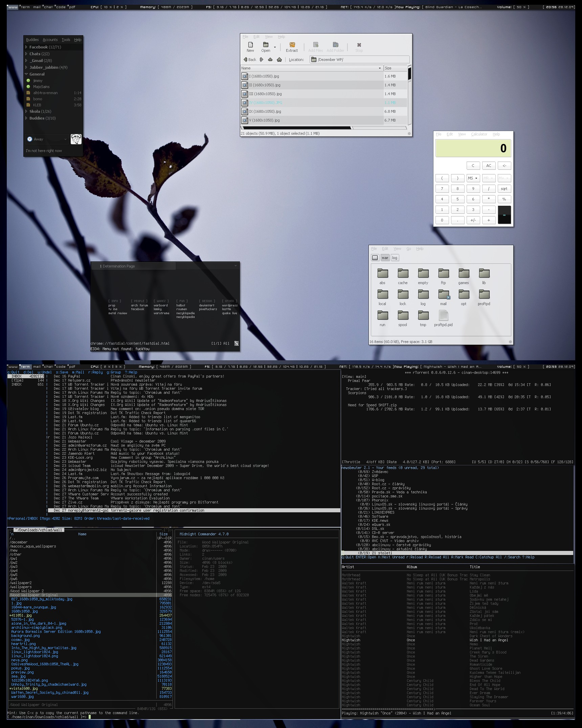The width and height of the screenshot is (582, 728).
Task: Expand the _Gmail buddy group
Action: pos(26,61)
